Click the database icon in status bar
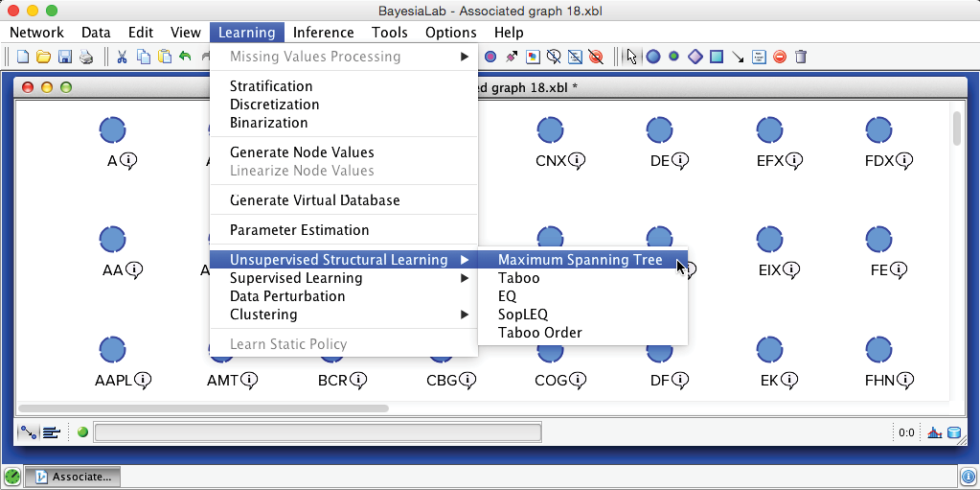The height and width of the screenshot is (490, 980). (x=953, y=432)
